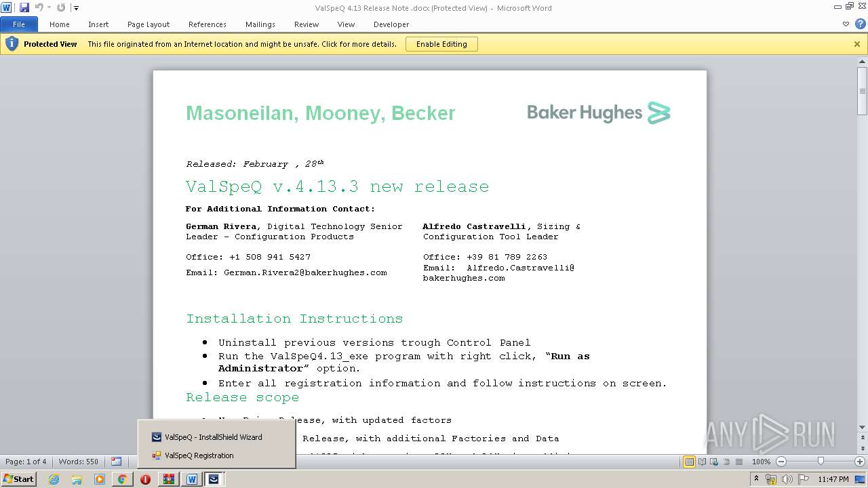Click the ValSpeQ v.4.13.3 new release heading
This screenshot has width=868, height=488.
(337, 186)
